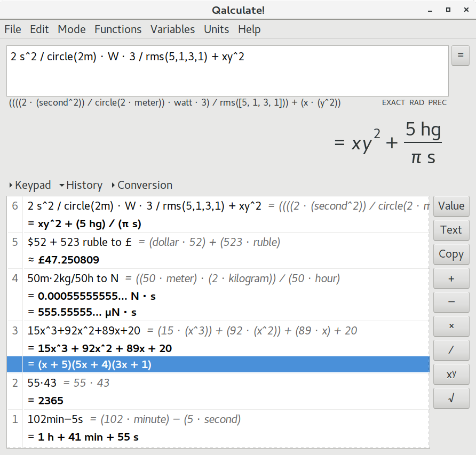476x455 pixels.
Task: Click the Value button
Action: coord(451,206)
